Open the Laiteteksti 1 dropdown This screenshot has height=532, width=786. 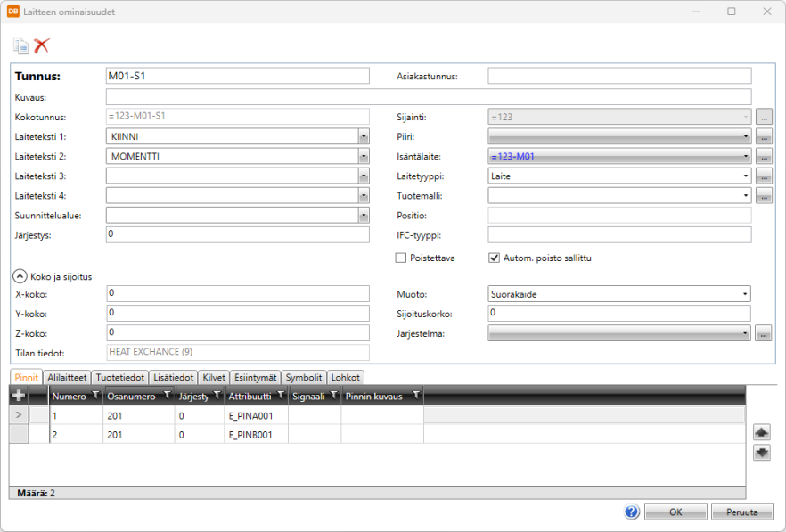coord(364,137)
